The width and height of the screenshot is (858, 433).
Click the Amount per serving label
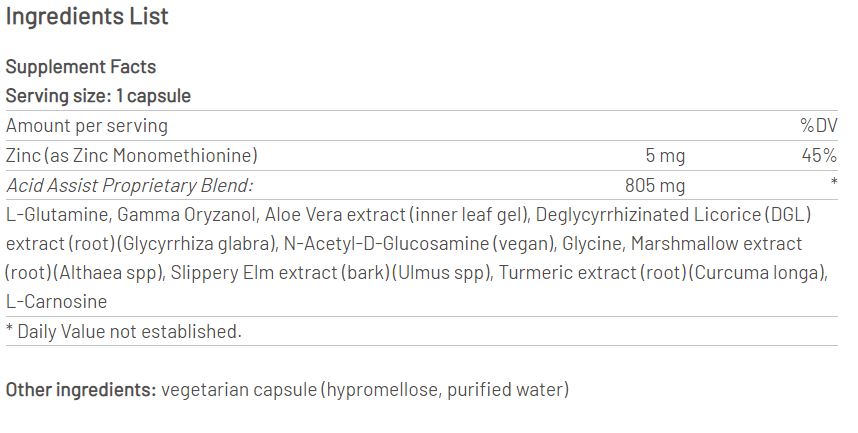pyautogui.click(x=87, y=126)
